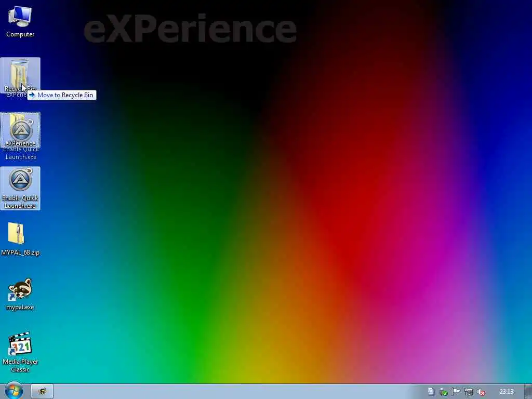Select the Enable Quick Launch.exe file

click(20, 188)
